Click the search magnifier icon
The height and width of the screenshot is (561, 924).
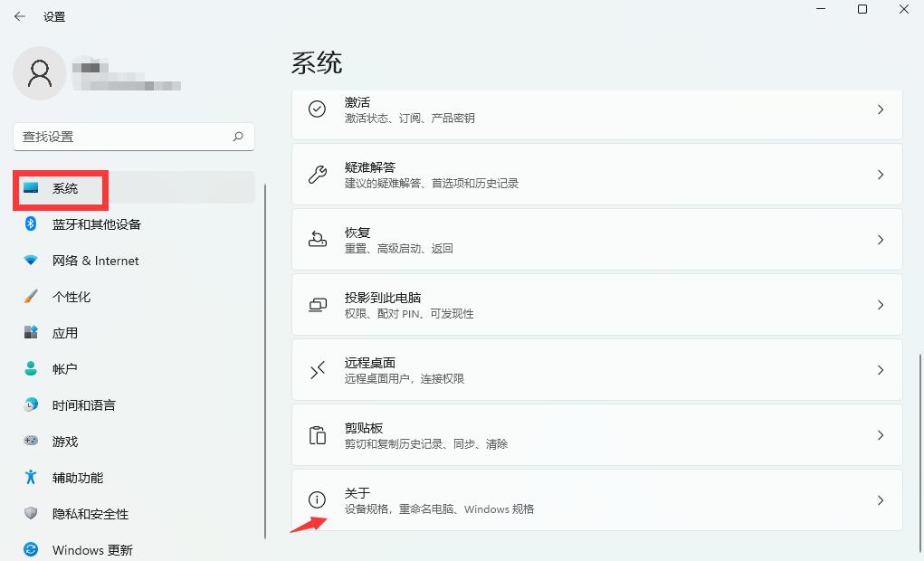(x=238, y=137)
